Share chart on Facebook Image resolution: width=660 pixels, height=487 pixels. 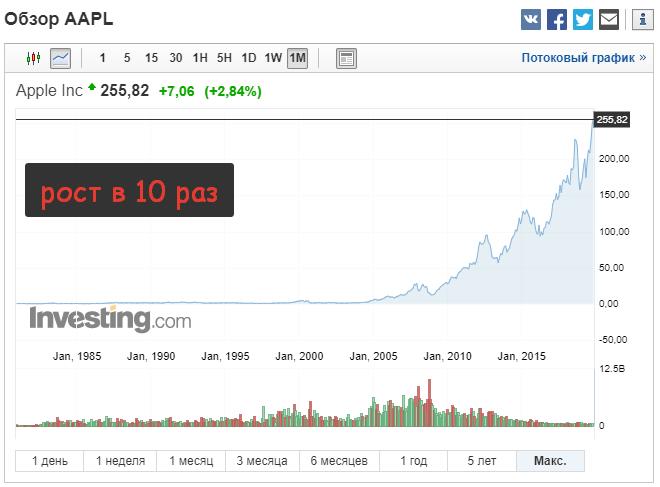click(x=557, y=19)
